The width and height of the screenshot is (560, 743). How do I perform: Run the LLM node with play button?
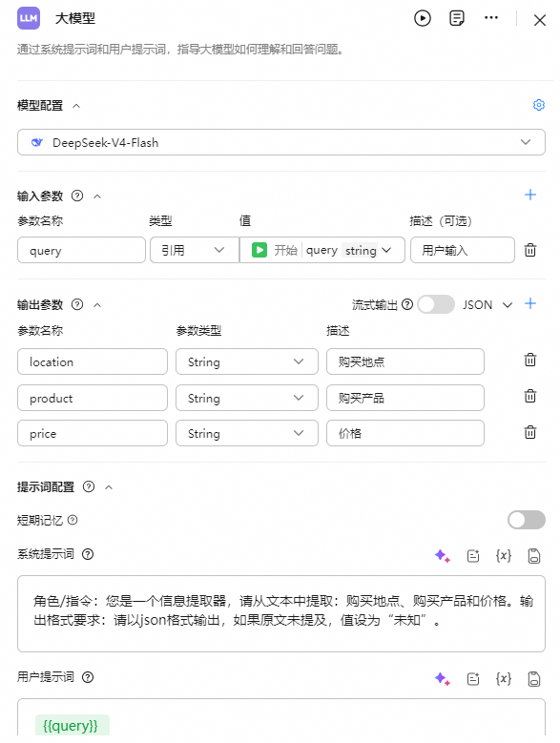tap(422, 18)
